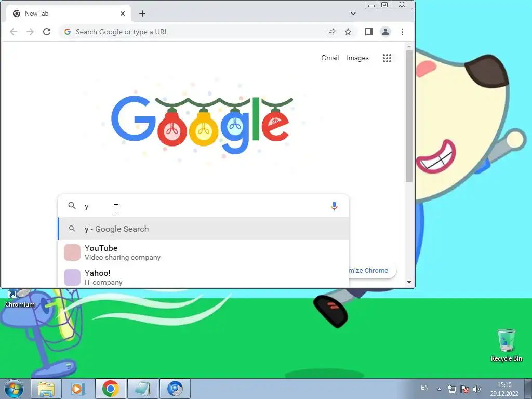Viewport: 532px width, 399px height.
Task: Click the volume speaker tray icon
Action: (x=477, y=389)
